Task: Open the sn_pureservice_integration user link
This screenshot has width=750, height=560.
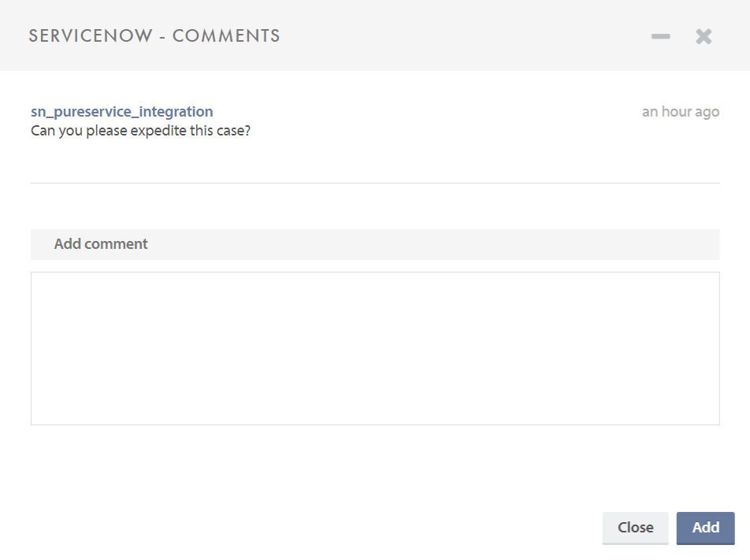Action: pos(121,112)
